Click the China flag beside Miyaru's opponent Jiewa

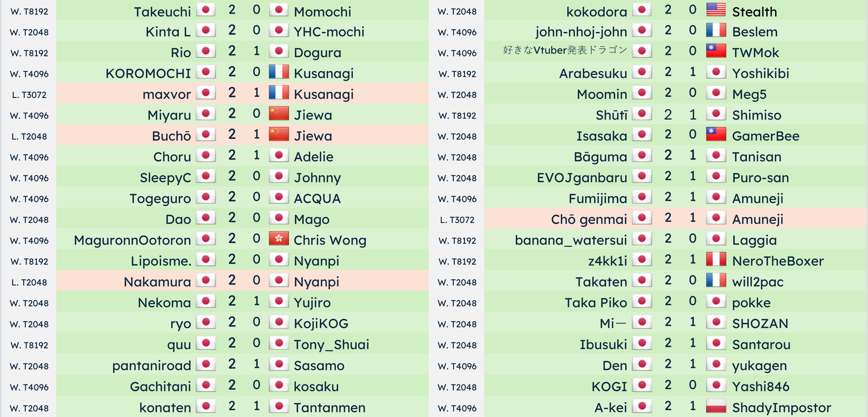(x=279, y=113)
